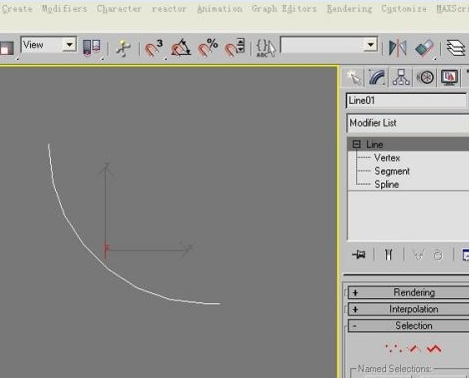
Task: Click the Line01 object name field
Action: coord(406,101)
